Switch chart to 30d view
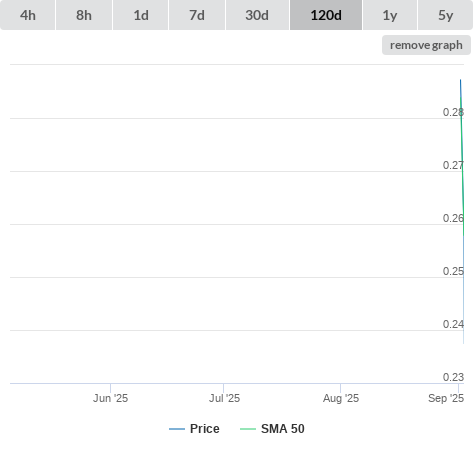 pyautogui.click(x=257, y=15)
